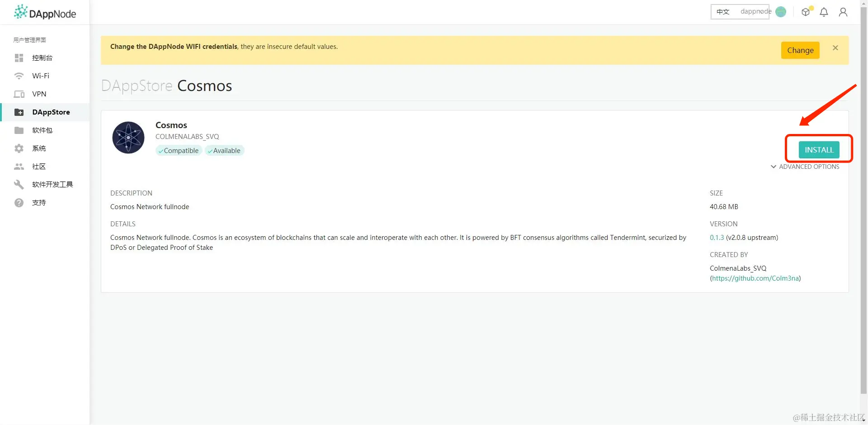Open 系统 in the sidebar
Screen dimensions: 868x425
point(45,148)
